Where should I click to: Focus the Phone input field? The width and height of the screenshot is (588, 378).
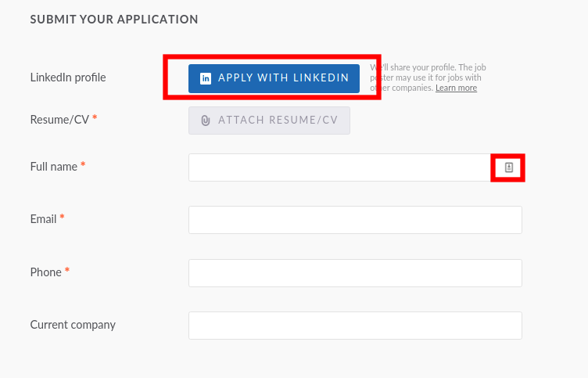coord(355,273)
